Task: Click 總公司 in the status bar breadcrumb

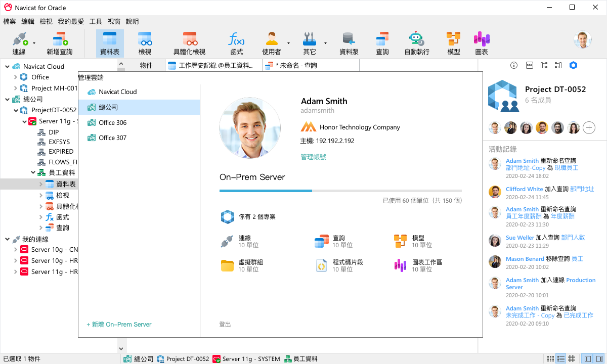Action: pos(139,358)
